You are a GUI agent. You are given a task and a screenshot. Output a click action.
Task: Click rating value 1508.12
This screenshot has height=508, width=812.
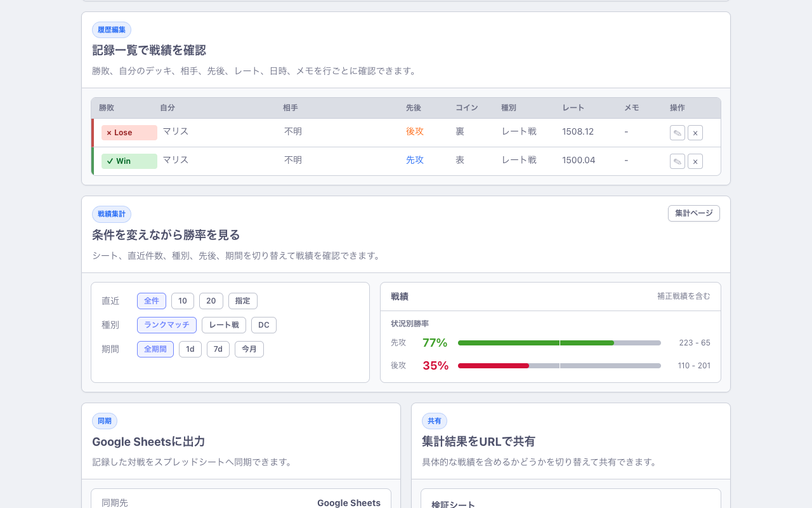[x=578, y=131]
